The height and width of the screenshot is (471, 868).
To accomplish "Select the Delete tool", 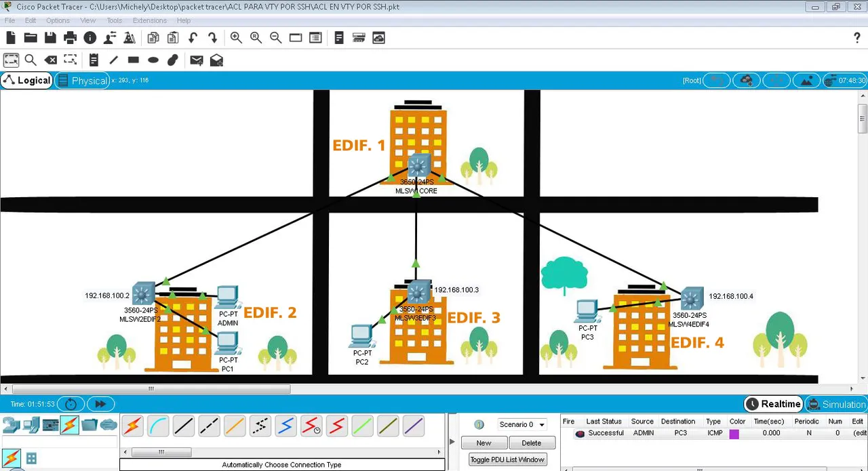I will (51, 60).
